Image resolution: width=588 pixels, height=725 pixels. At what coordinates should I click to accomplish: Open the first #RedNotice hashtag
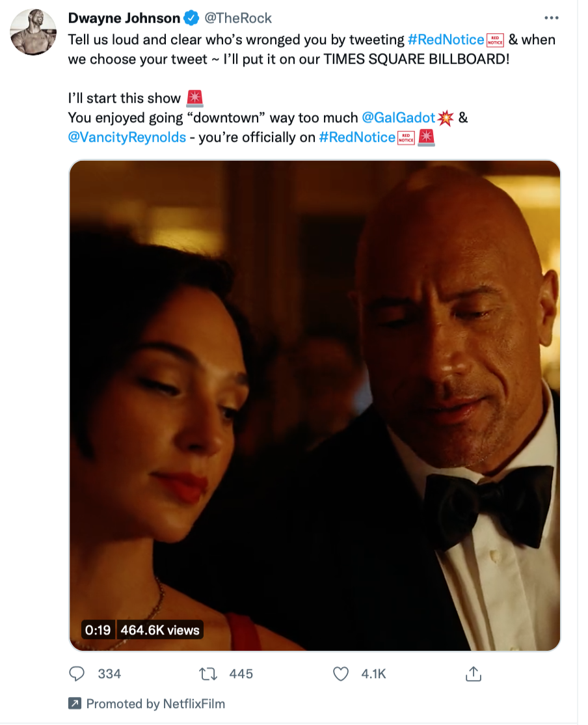(446, 40)
